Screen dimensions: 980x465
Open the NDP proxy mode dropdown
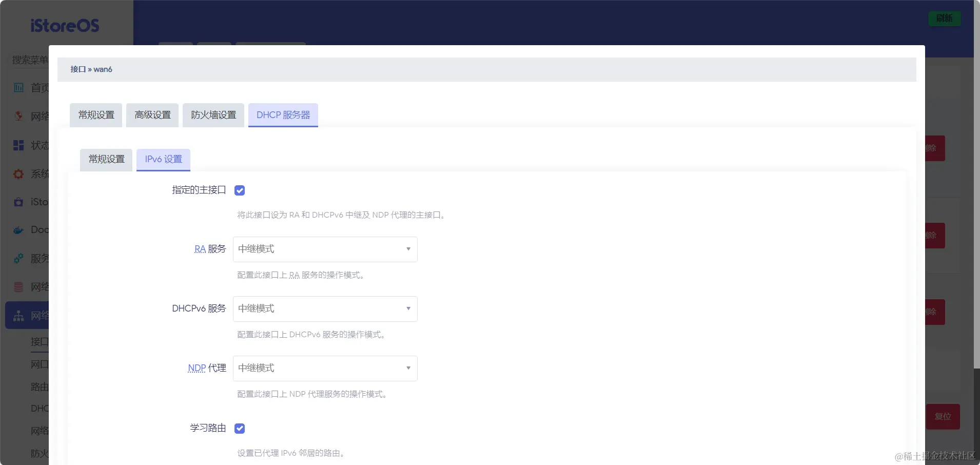[x=325, y=369]
